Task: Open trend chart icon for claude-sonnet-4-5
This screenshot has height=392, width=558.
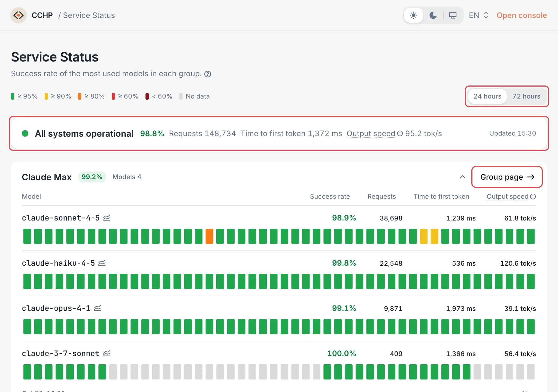Action: (x=107, y=218)
